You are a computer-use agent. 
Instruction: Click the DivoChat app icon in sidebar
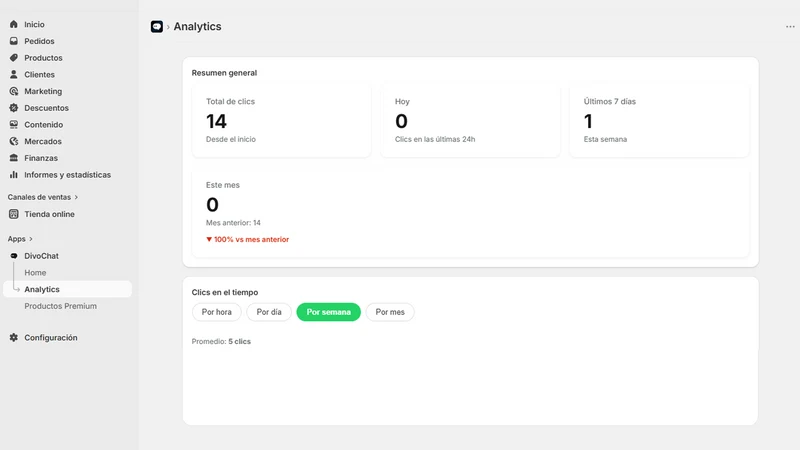point(14,256)
